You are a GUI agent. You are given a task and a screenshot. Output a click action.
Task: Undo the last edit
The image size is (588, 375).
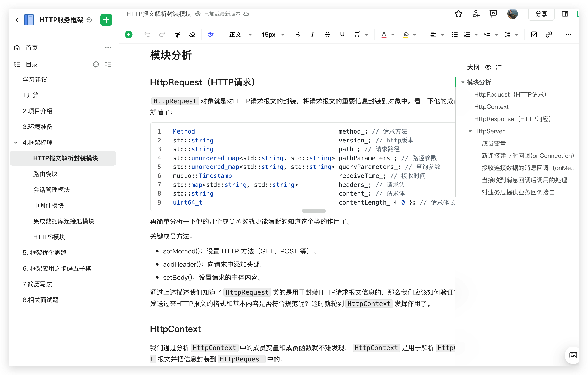[147, 35]
